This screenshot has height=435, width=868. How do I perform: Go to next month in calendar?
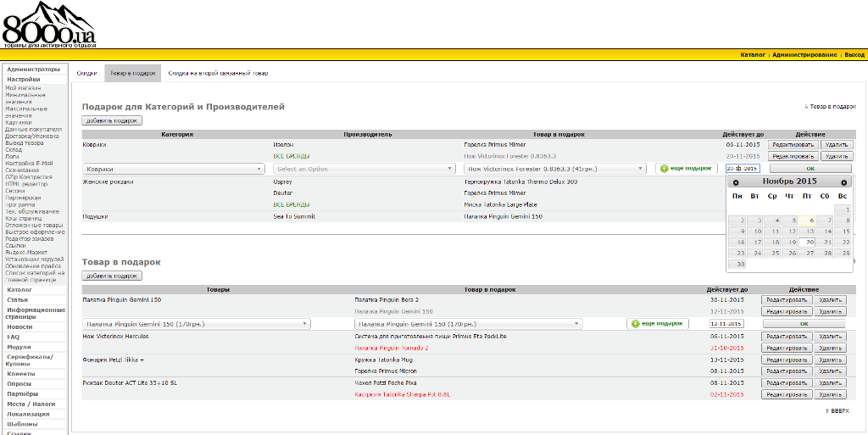(843, 182)
